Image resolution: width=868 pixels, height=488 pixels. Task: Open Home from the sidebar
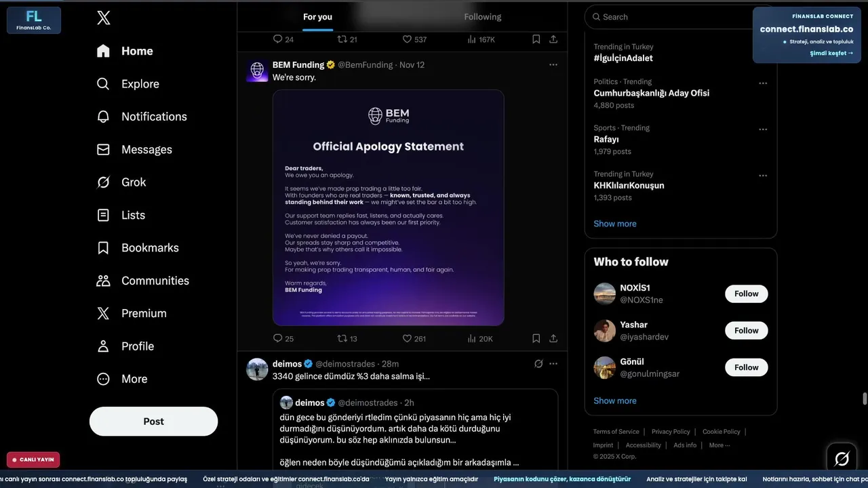coord(125,51)
